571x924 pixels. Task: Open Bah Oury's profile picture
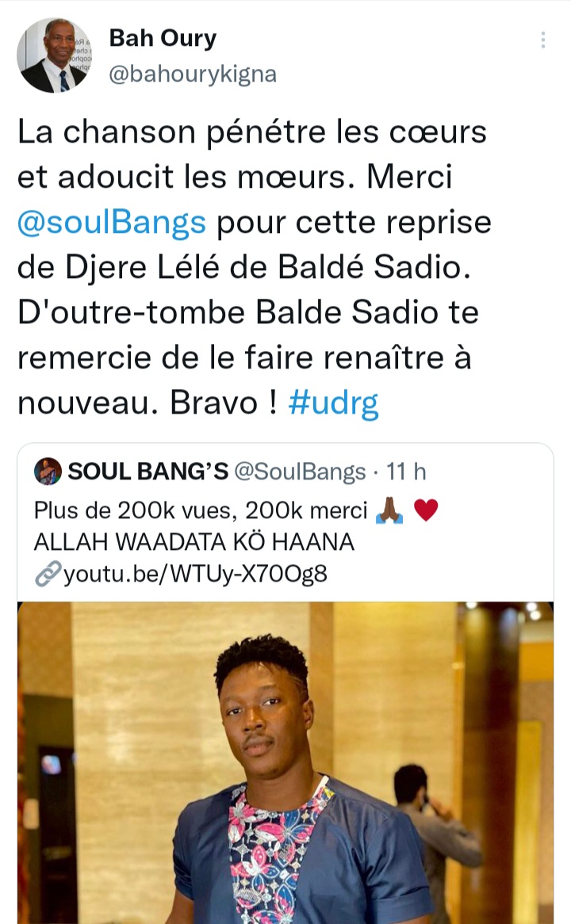pos(54,55)
